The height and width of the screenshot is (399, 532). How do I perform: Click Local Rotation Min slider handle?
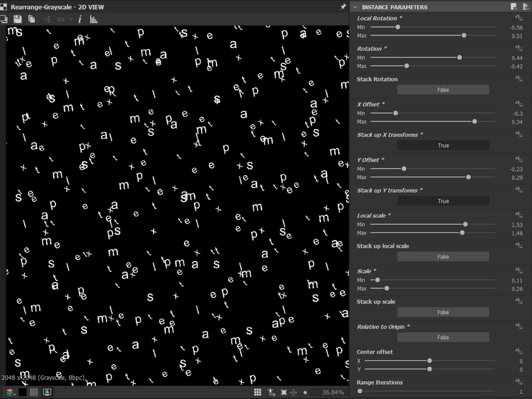(398, 27)
